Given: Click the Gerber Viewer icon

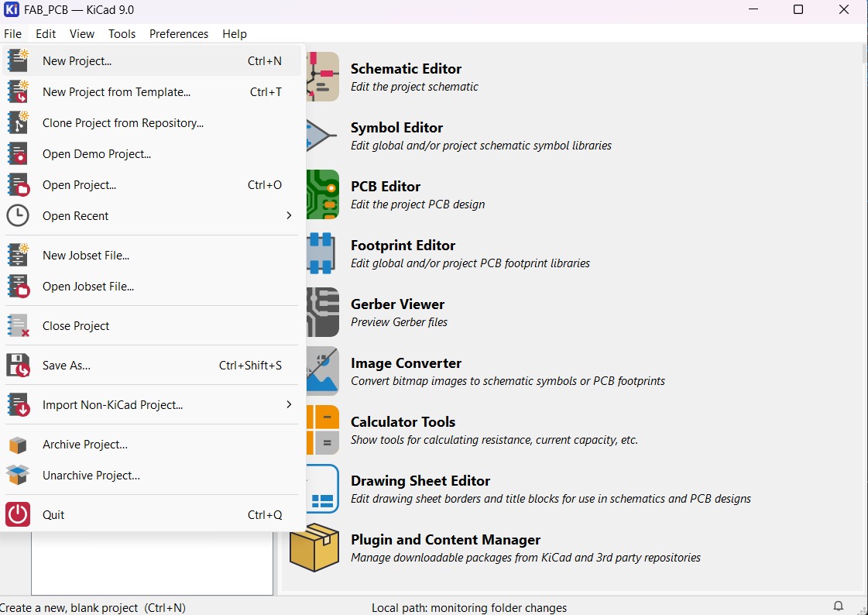Looking at the screenshot, I should [324, 311].
